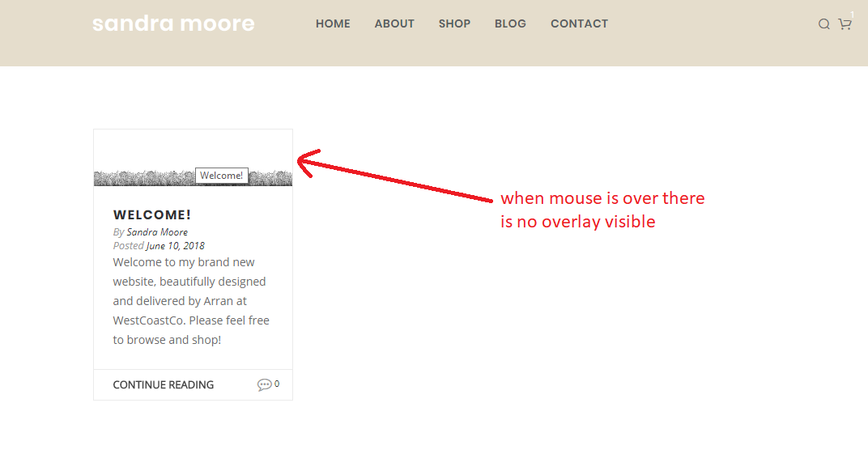Image resolution: width=868 pixels, height=454 pixels.
Task: Open the WELCOME! post title
Action: tap(152, 214)
